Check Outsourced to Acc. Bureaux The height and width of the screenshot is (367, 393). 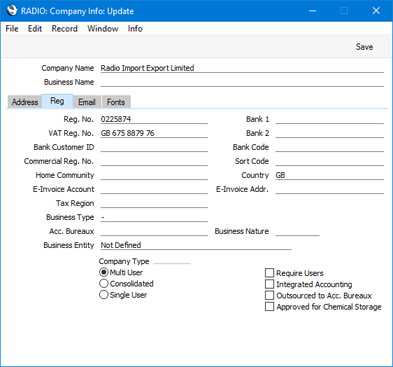(x=269, y=295)
